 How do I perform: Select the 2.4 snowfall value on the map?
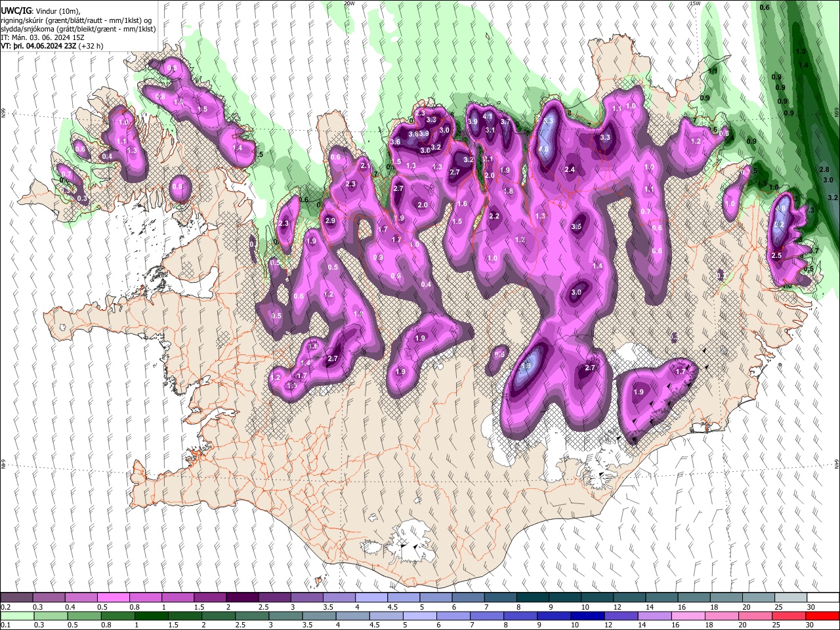pos(570,169)
